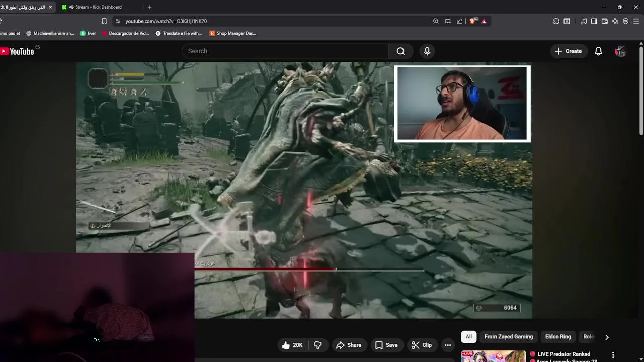Click the page vertical scrollbar
Image resolution: width=644 pixels, height=362 pixels.
(x=641, y=90)
